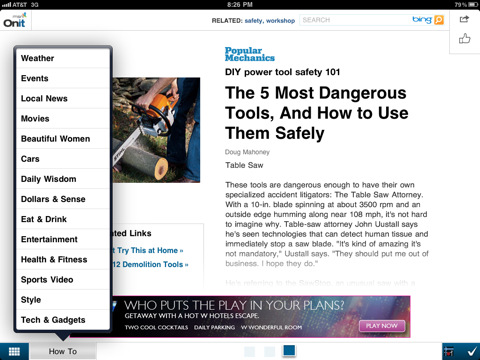The image size is (480, 360).
Task: Tap the author name Doug Mahoney
Action: [x=247, y=152]
